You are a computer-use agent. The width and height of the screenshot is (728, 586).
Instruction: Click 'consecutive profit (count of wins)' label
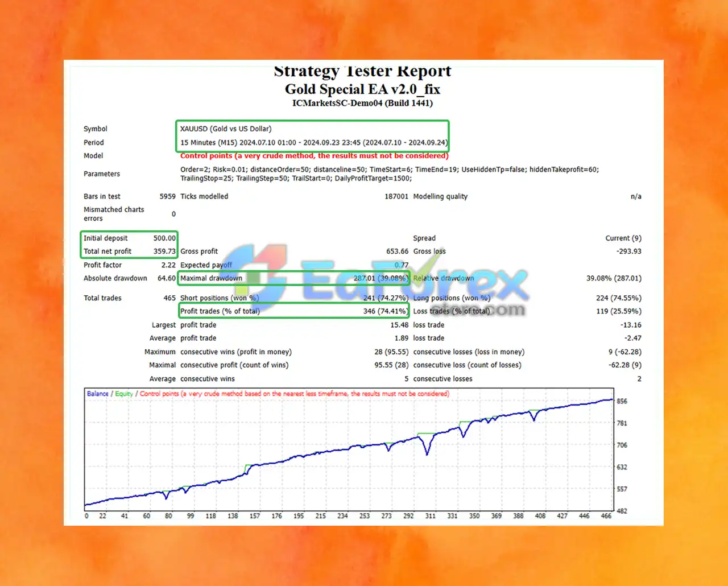pos(234,365)
